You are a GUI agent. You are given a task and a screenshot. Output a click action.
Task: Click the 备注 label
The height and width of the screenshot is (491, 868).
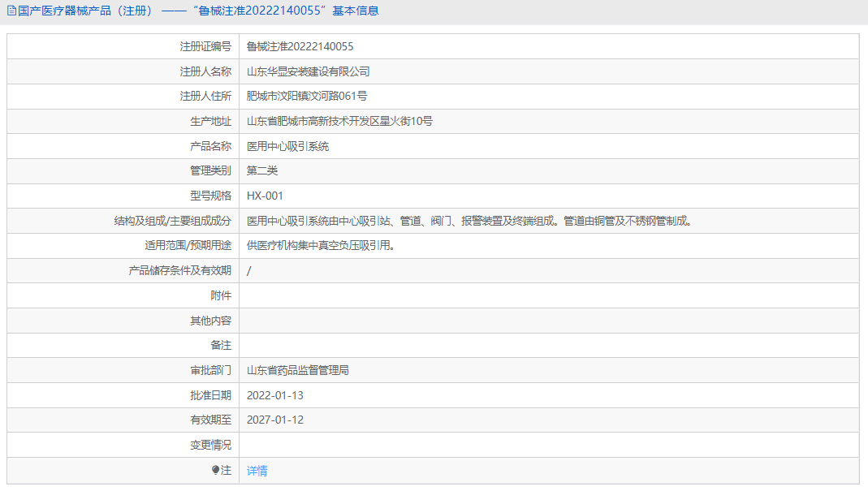(x=221, y=345)
